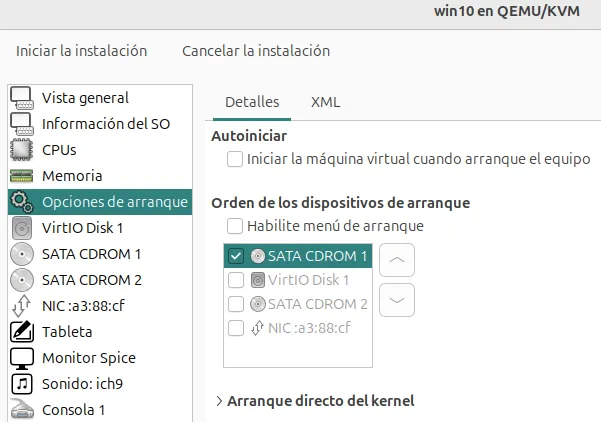Open the Tableta device entry
Viewport: 601px width, 422px height.
[100, 332]
